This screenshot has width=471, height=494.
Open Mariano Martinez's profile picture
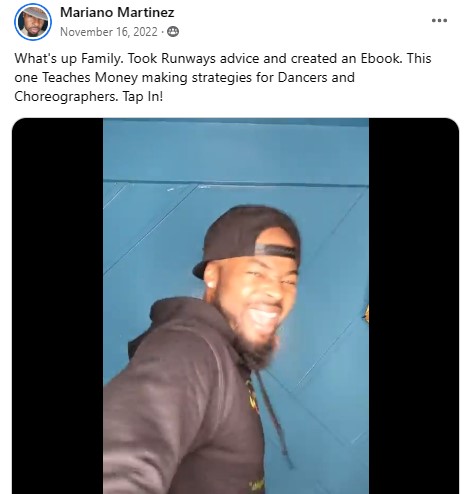[x=33, y=22]
